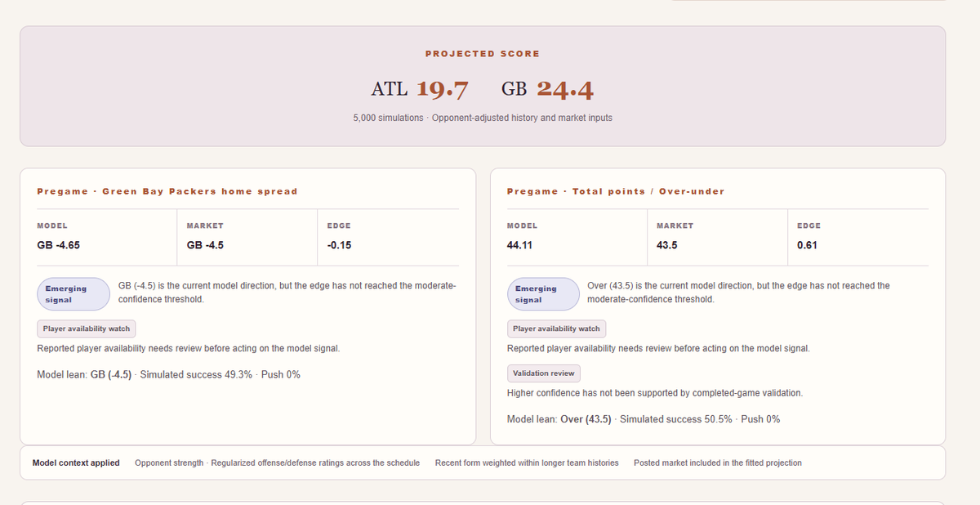Click the availability review note in spread card
980x505 pixels.
coord(189,348)
